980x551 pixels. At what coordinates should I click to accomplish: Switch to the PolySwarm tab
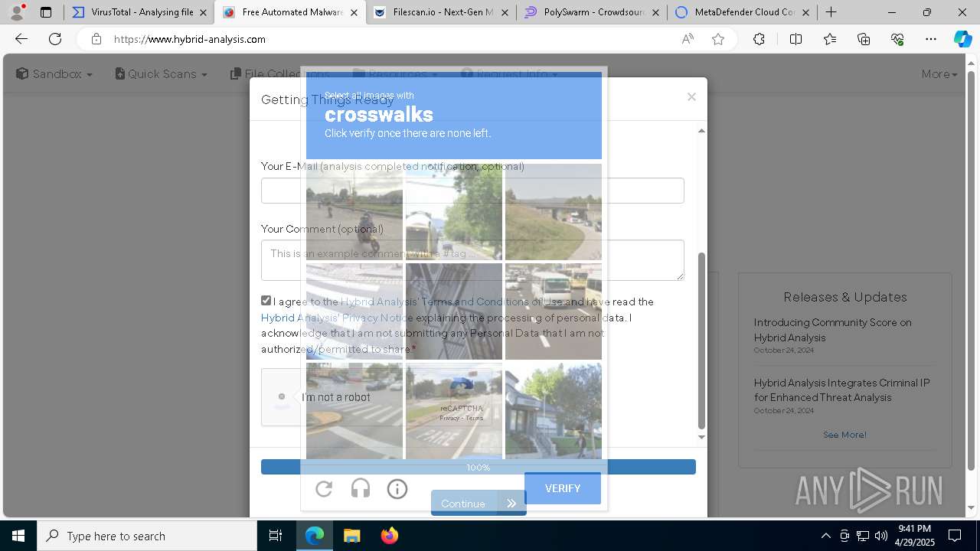(x=591, y=12)
